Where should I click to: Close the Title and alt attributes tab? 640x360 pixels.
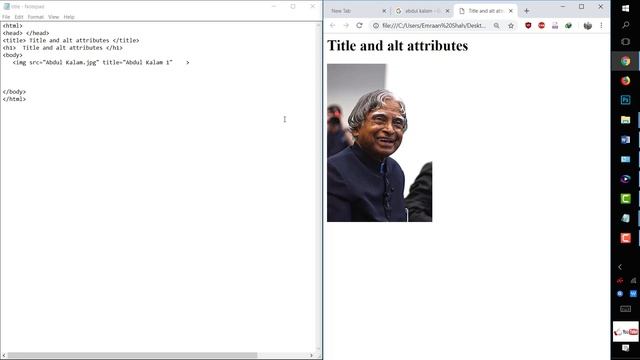[511, 11]
